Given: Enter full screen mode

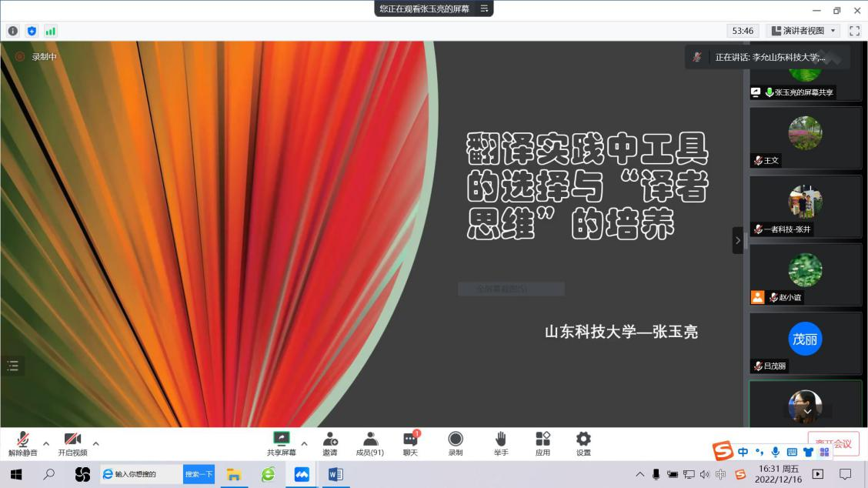Looking at the screenshot, I should pyautogui.click(x=854, y=31).
